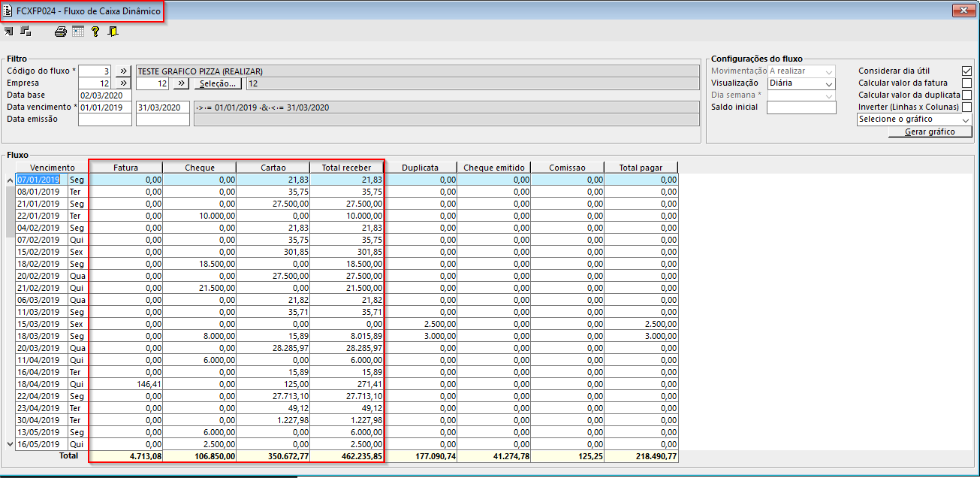Open lookup next to Código do fluxo
Viewport: 980px width, 478px height.
click(124, 71)
